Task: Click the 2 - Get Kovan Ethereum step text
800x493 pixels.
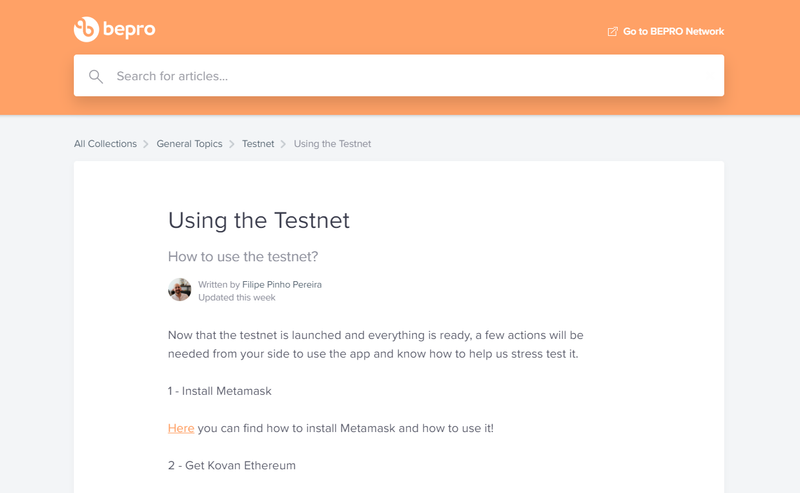Action: [231, 465]
